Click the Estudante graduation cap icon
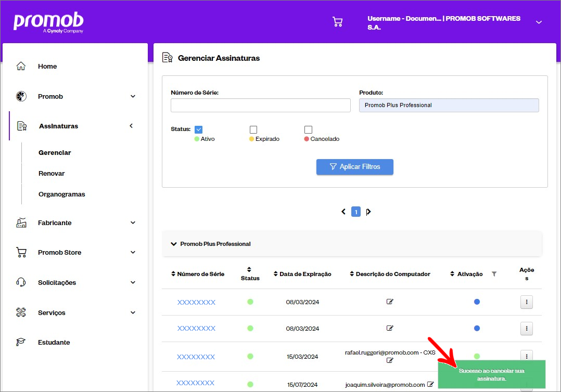This screenshot has height=392, width=561. [x=21, y=342]
